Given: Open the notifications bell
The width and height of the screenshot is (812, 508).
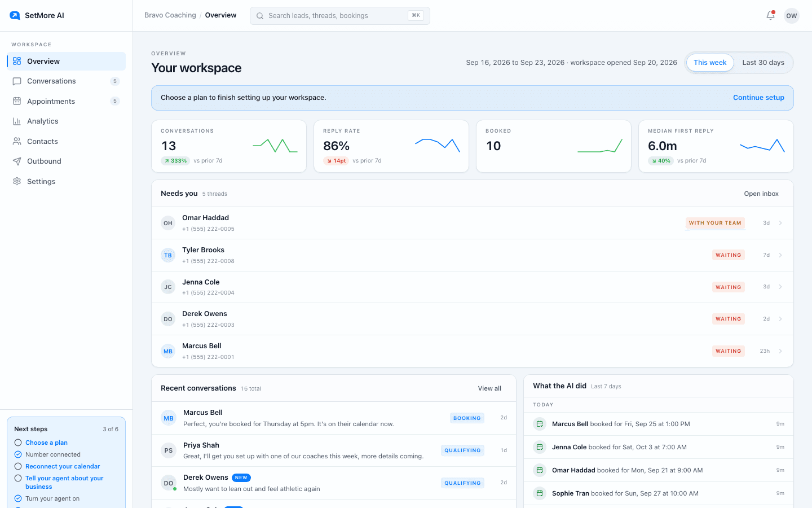Looking at the screenshot, I should tap(770, 15).
